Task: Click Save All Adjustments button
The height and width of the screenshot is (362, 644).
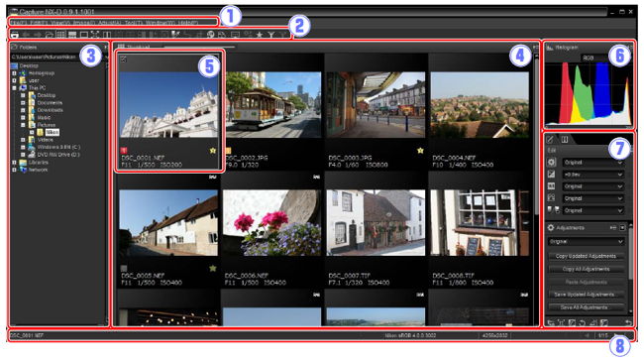Action: pyautogui.click(x=586, y=307)
